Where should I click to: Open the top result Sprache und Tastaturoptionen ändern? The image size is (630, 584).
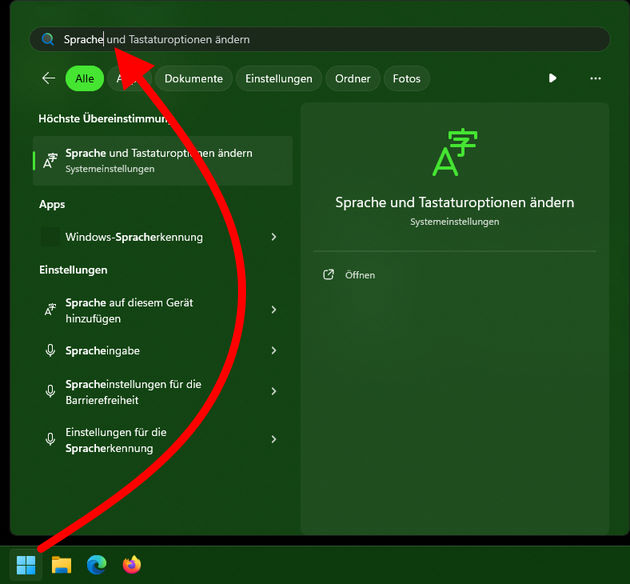160,160
